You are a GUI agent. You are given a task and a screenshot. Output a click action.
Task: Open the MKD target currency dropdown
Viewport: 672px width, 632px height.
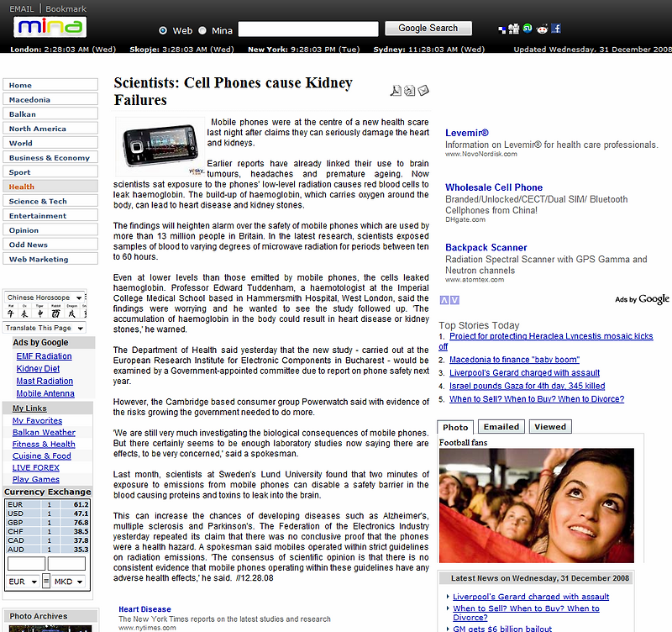tap(69, 582)
